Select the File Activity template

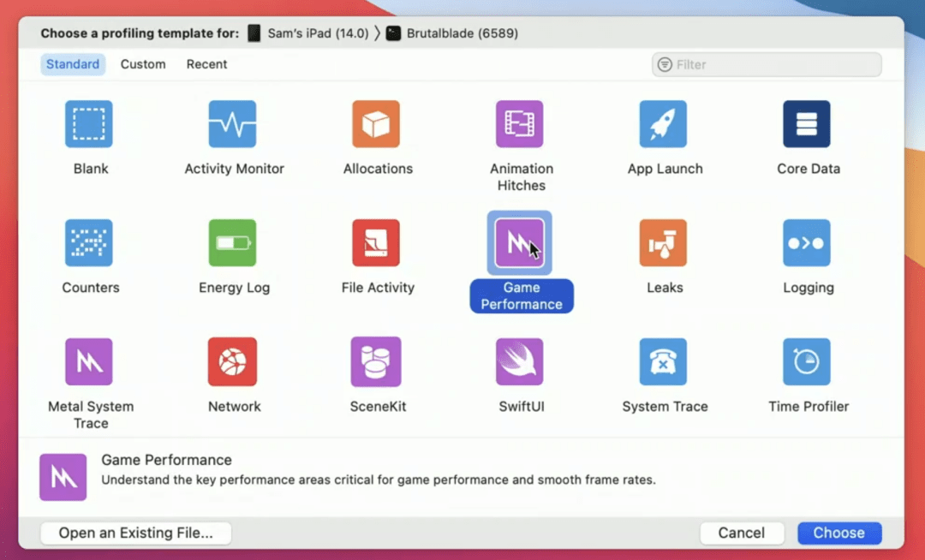(x=376, y=243)
